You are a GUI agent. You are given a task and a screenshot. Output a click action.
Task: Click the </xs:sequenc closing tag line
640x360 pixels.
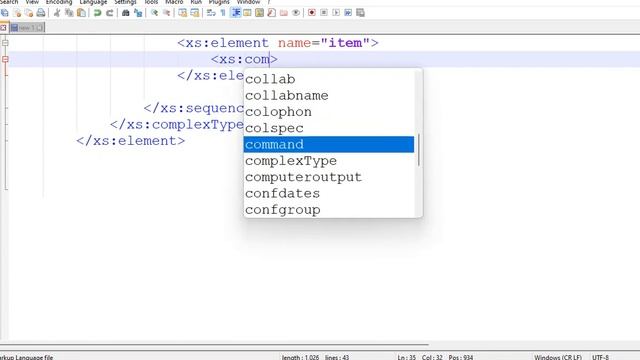point(193,108)
